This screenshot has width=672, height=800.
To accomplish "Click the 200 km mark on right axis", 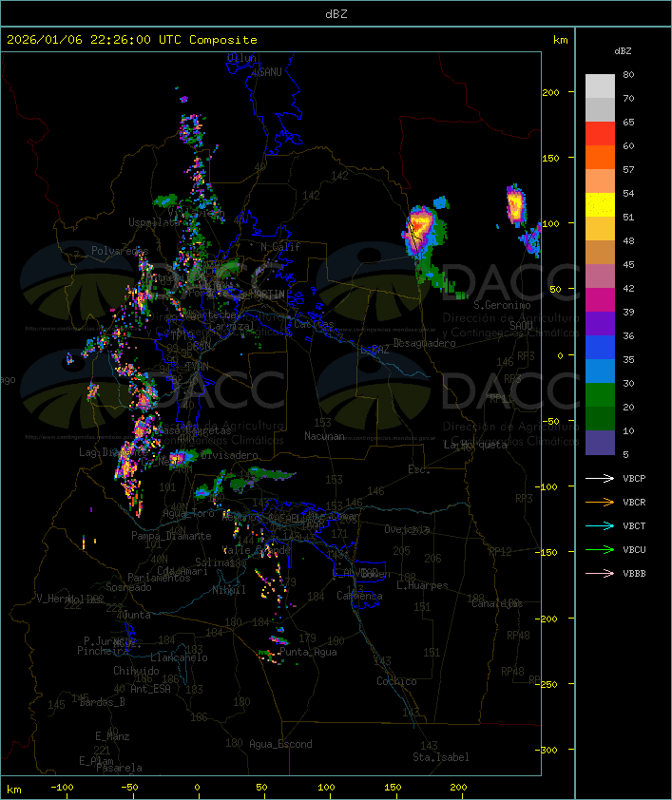I will (550, 92).
